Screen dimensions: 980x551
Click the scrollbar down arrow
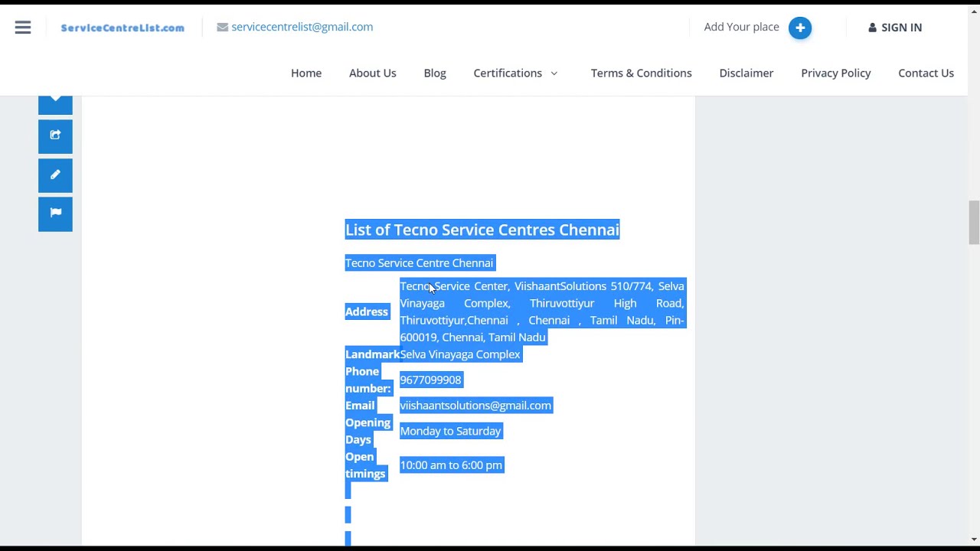pyautogui.click(x=974, y=540)
